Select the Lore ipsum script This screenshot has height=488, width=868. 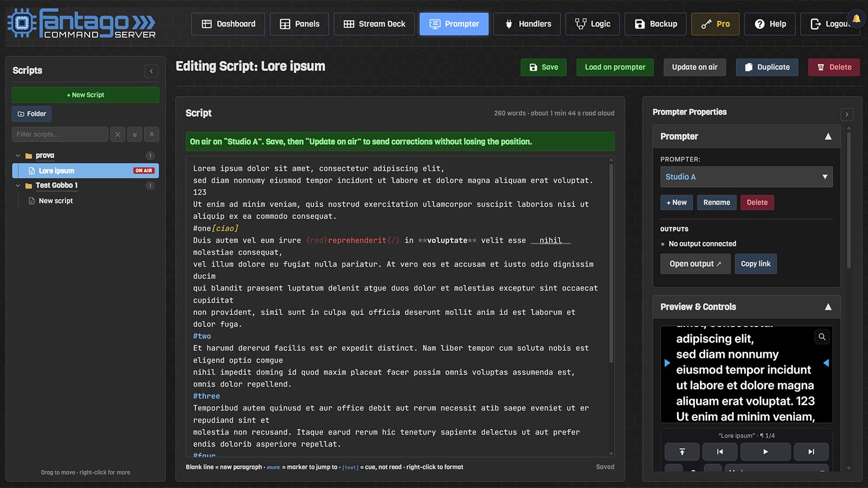(x=85, y=171)
